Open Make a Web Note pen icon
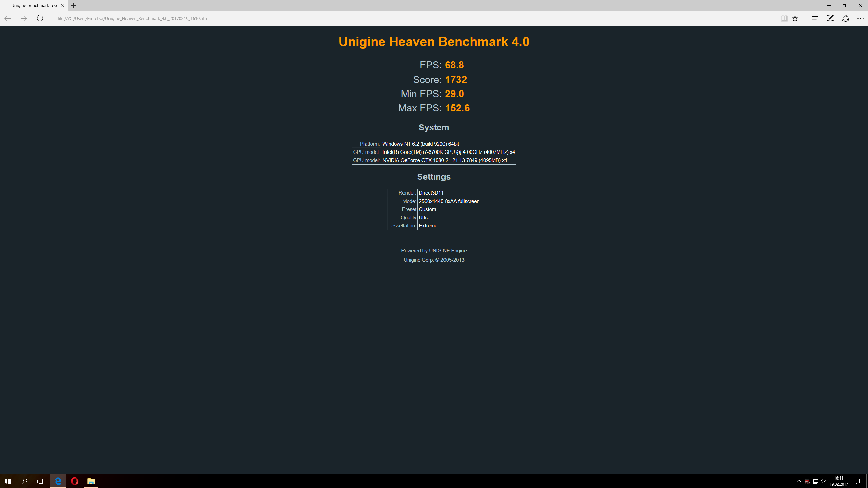Screen dimensions: 868x488 point(830,18)
